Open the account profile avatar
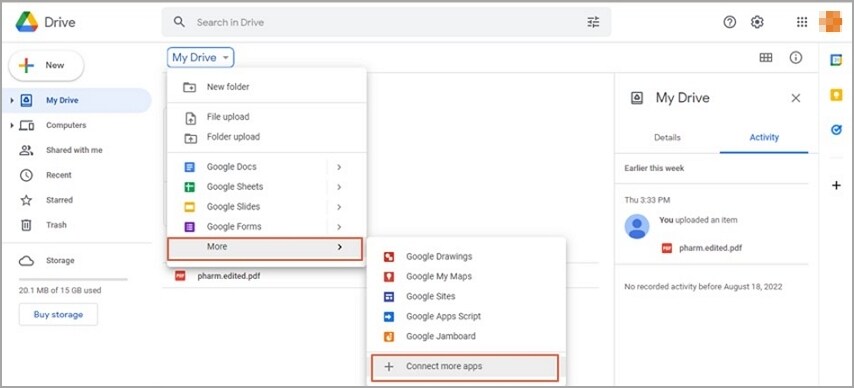The width and height of the screenshot is (854, 388). [x=830, y=22]
